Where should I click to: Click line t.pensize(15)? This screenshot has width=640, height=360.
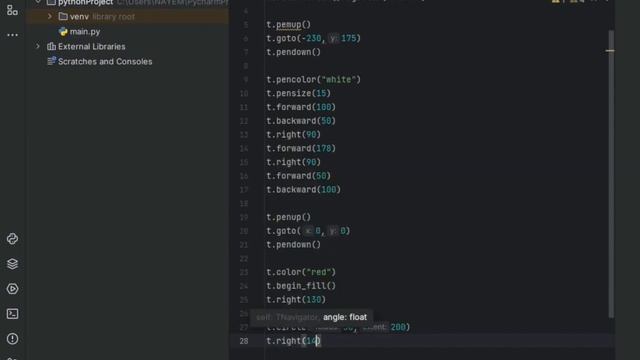pos(298,93)
